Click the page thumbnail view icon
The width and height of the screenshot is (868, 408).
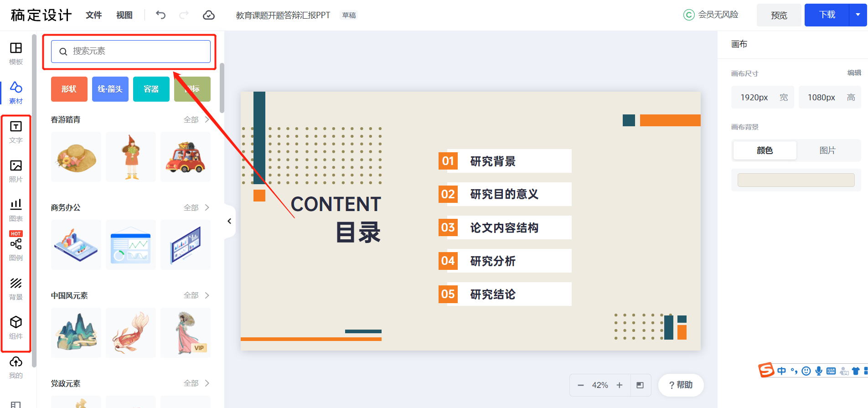(x=640, y=385)
